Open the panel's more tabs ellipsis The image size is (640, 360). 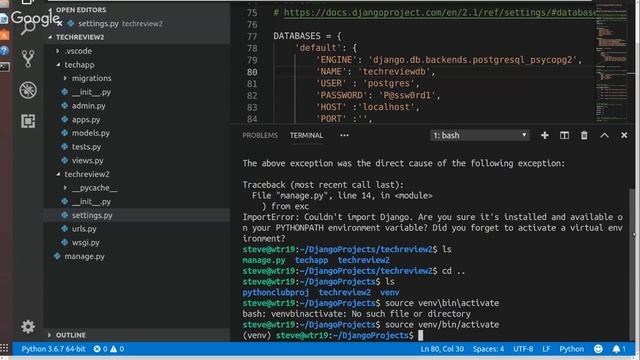[x=344, y=135]
